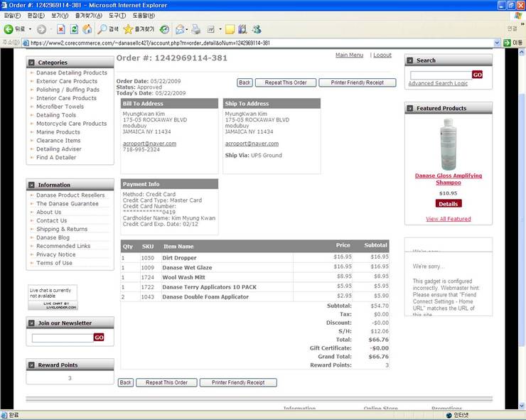The image size is (526, 420).
Task: Click the IE Forward arrow button
Action: (41, 30)
